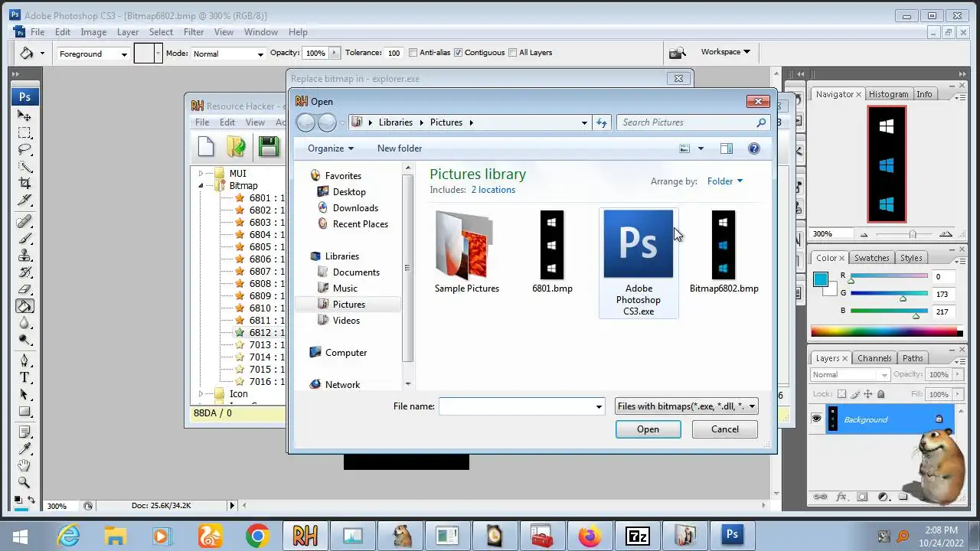Open the Workspace dropdown
Screen dimensions: 980x551
click(x=725, y=52)
